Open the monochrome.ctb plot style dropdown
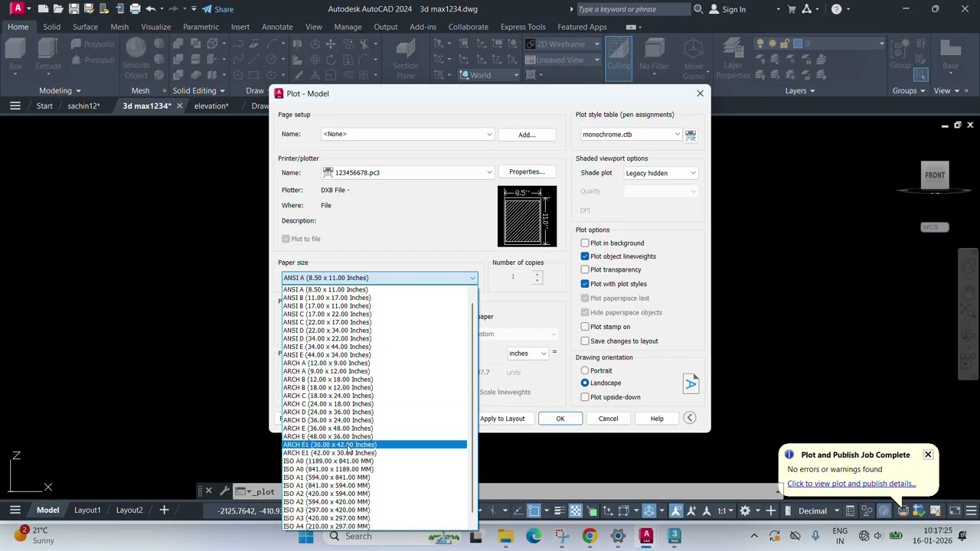Viewport: 980px width, 551px height. pos(631,135)
